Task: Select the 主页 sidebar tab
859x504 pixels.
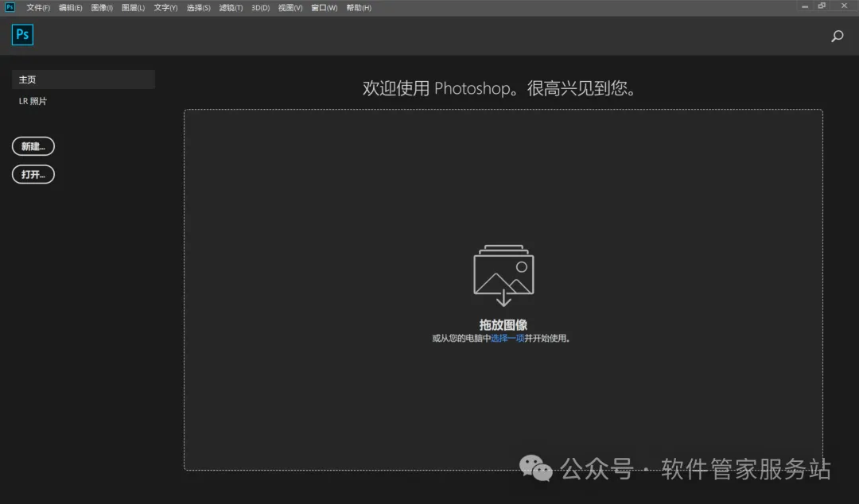Action: coord(84,79)
